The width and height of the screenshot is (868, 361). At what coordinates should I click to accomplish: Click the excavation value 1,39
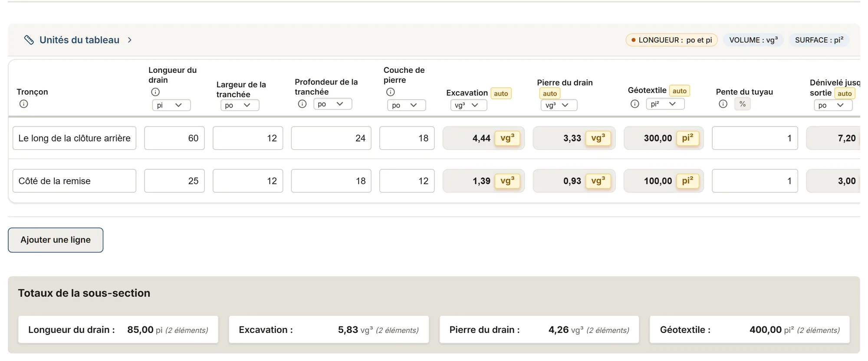point(481,181)
